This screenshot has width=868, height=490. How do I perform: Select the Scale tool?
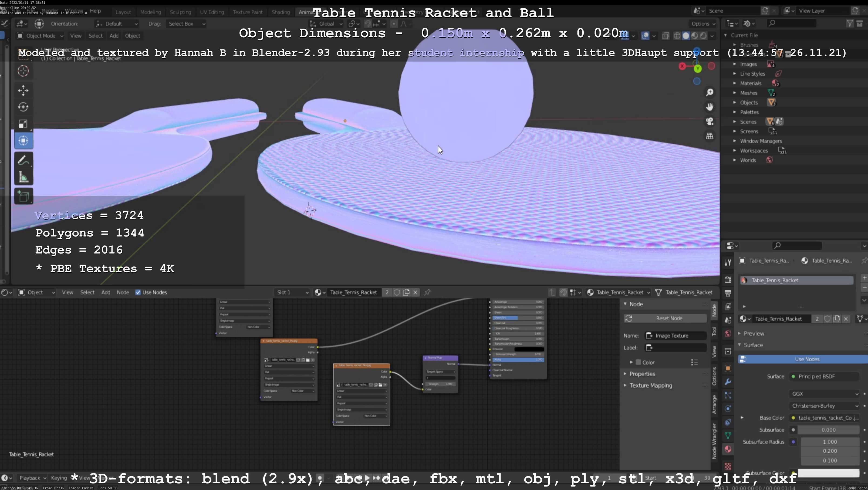23,124
